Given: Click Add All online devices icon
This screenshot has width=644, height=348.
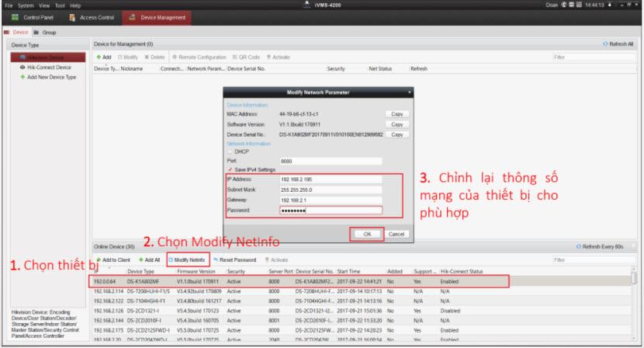Looking at the screenshot, I should (141, 259).
